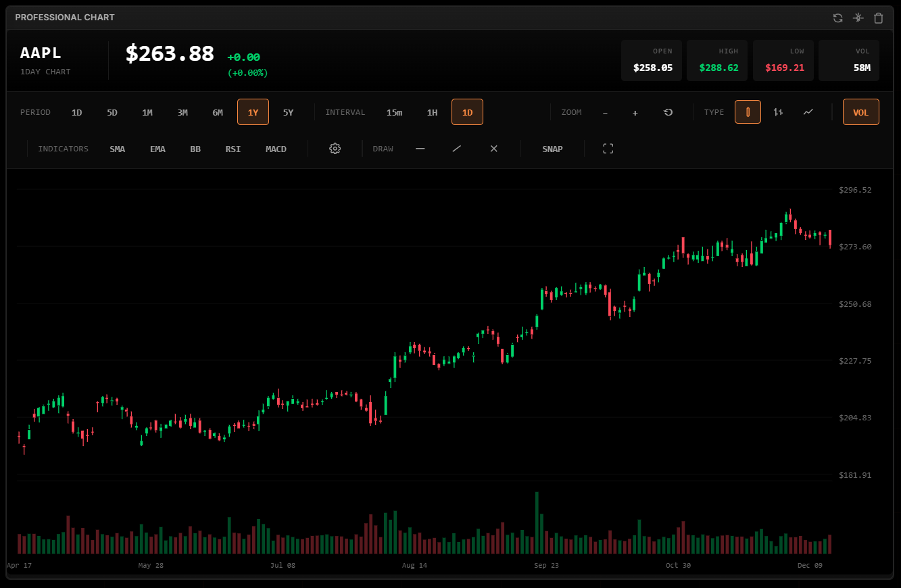Click the reset zoom icon

668,112
